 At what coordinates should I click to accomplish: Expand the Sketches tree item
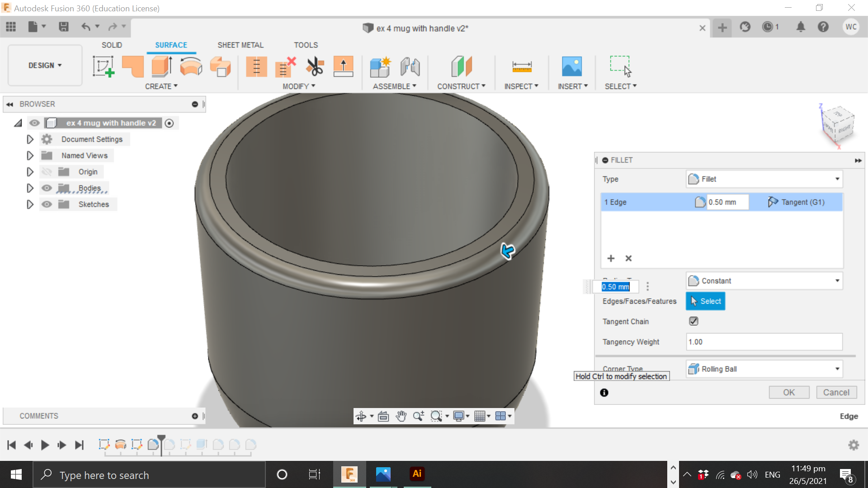(30, 204)
